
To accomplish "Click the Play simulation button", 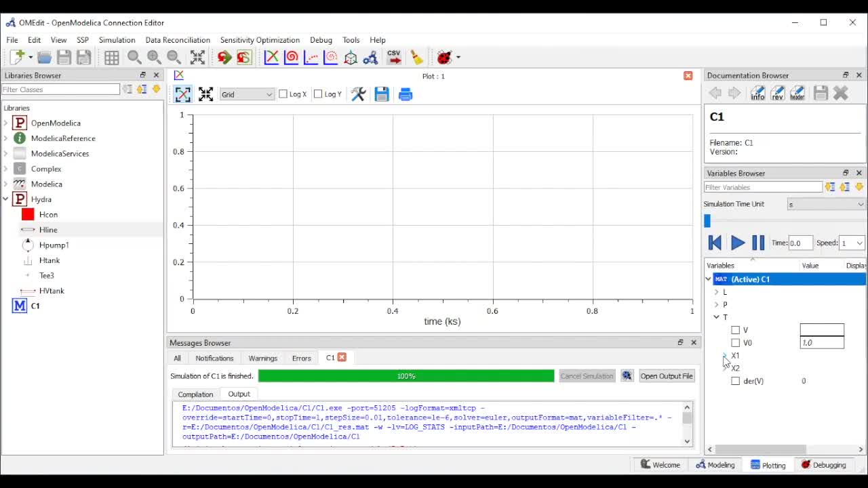I will pyautogui.click(x=737, y=243).
